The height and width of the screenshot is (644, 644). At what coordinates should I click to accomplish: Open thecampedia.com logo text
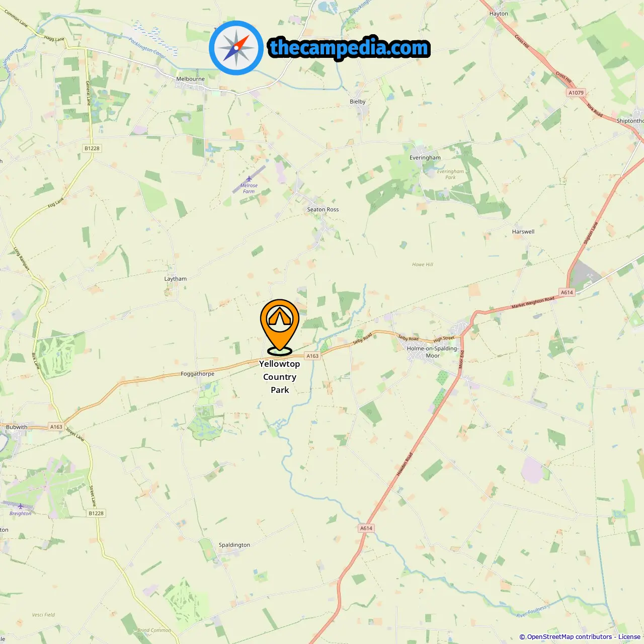coord(349,48)
